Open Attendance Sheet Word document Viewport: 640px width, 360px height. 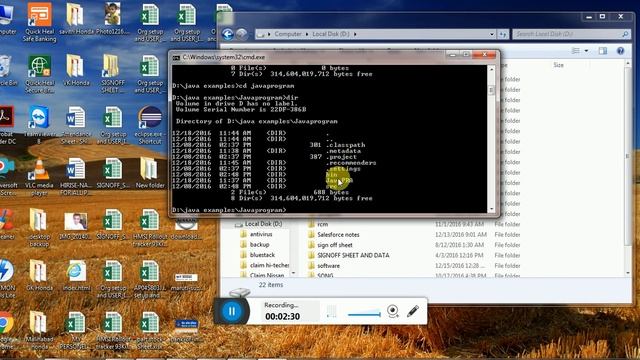[76, 124]
